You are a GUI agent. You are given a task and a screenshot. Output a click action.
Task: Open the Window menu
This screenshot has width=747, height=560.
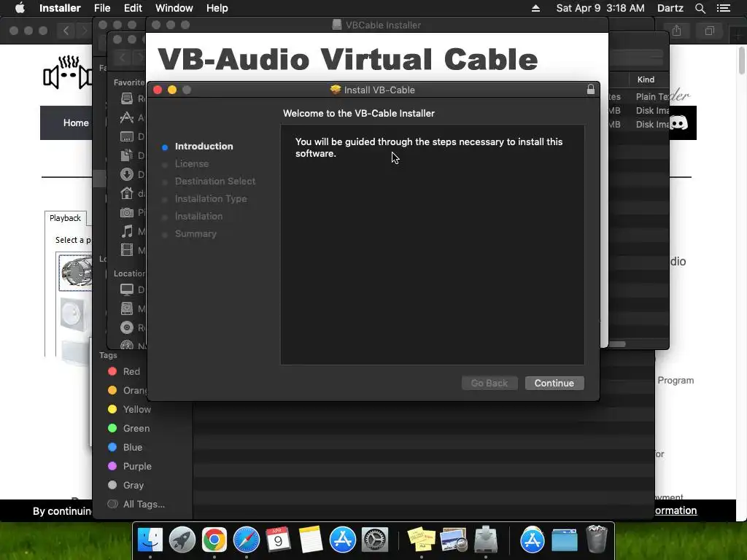pos(174,8)
